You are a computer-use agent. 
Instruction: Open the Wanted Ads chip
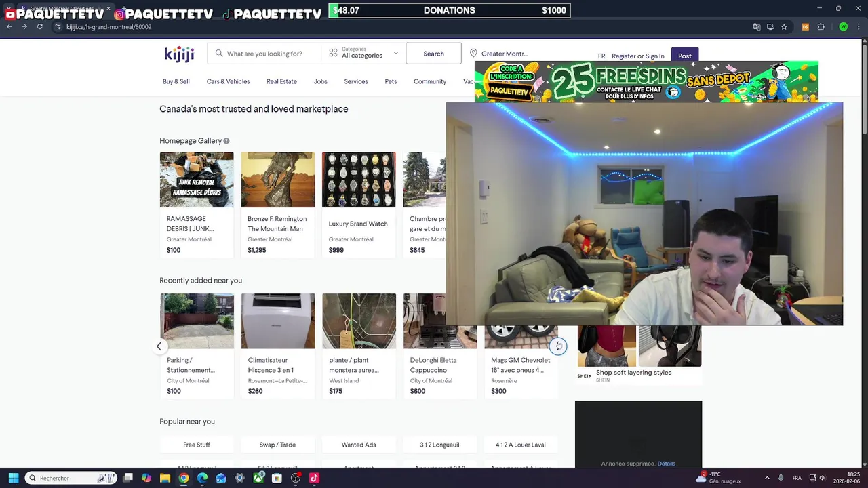coord(359,445)
